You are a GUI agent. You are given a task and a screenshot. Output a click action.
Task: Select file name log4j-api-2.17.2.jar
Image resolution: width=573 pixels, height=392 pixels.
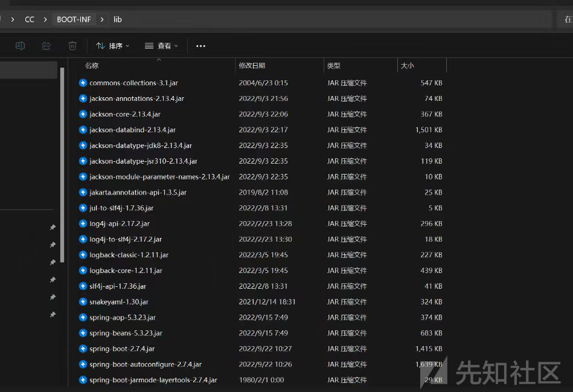pyautogui.click(x=120, y=223)
